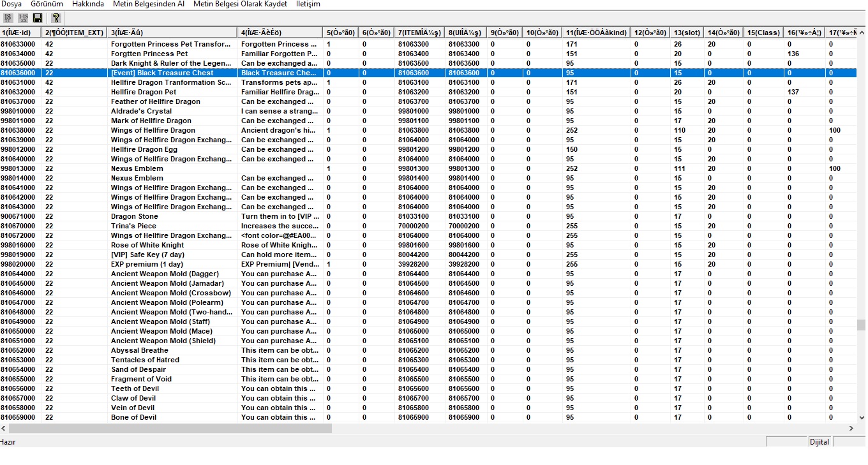Screen dimensions: 868x465
Task: Open help via question mark icon
Action: (56, 18)
